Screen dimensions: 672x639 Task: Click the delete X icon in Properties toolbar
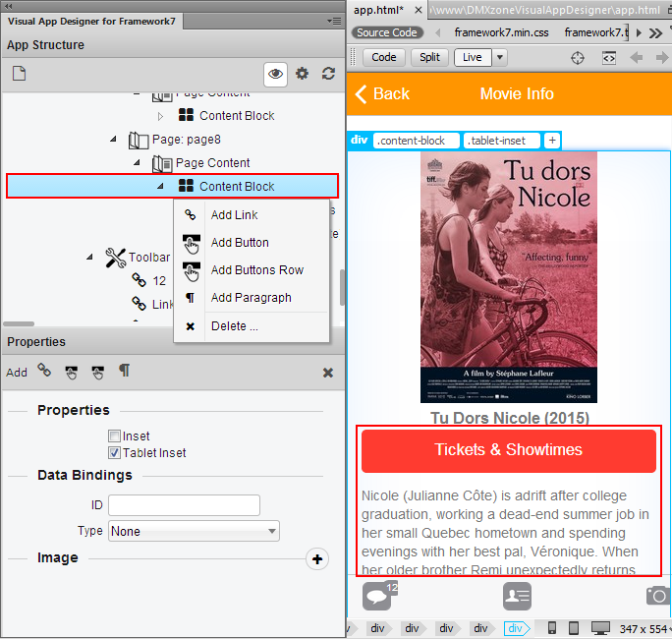328,373
